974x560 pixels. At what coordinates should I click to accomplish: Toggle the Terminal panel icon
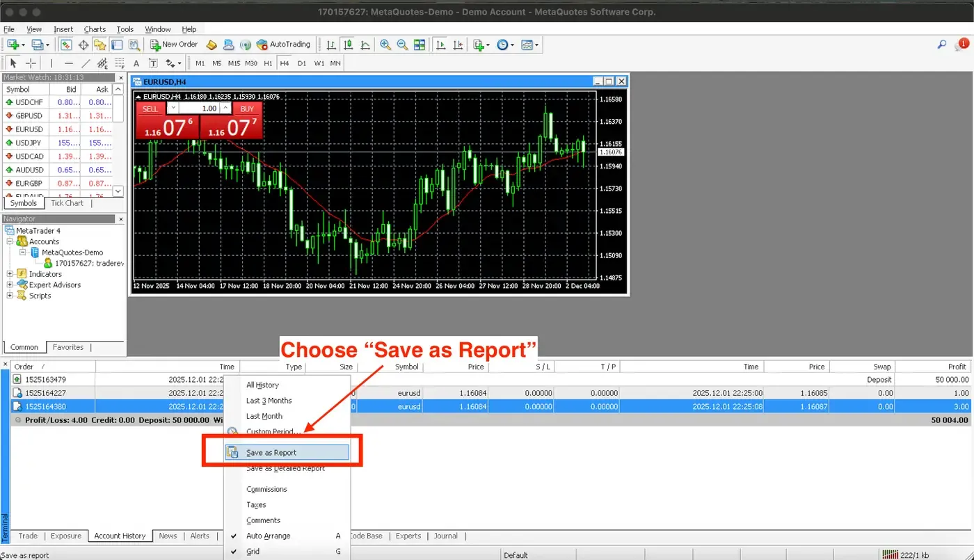(116, 45)
